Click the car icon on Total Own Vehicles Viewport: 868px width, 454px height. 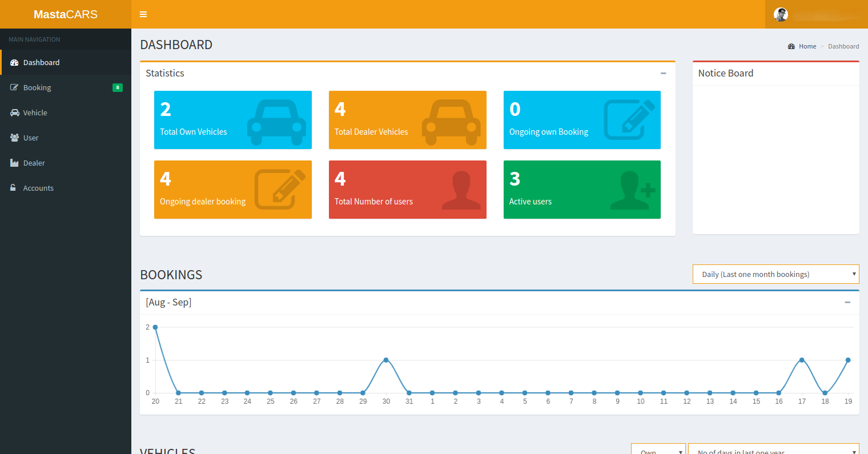[276, 122]
